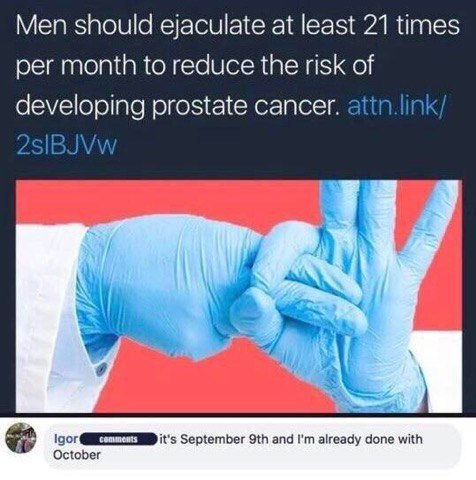Click the dark 'comments' label pill
Screen dimensions: 476x480
click(119, 439)
